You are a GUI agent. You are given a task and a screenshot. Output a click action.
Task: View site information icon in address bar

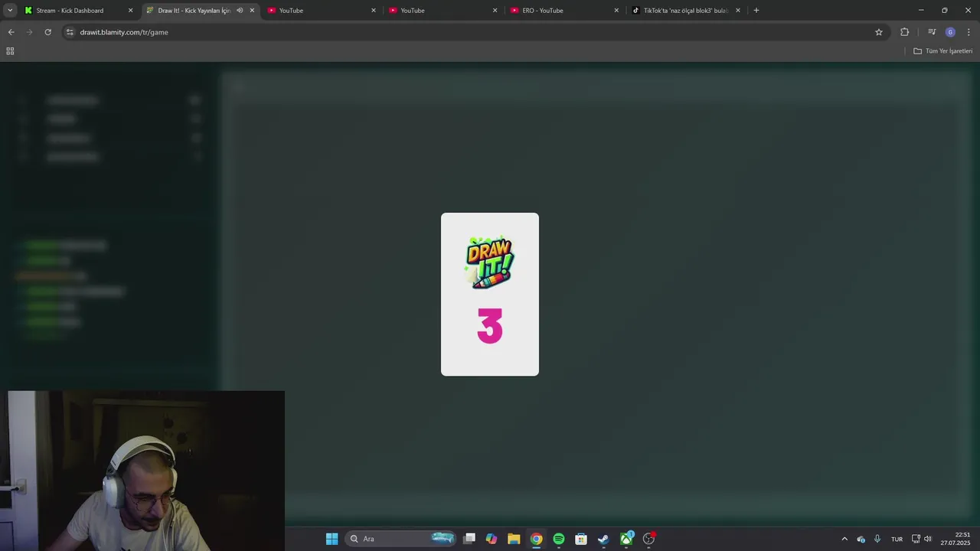point(70,32)
